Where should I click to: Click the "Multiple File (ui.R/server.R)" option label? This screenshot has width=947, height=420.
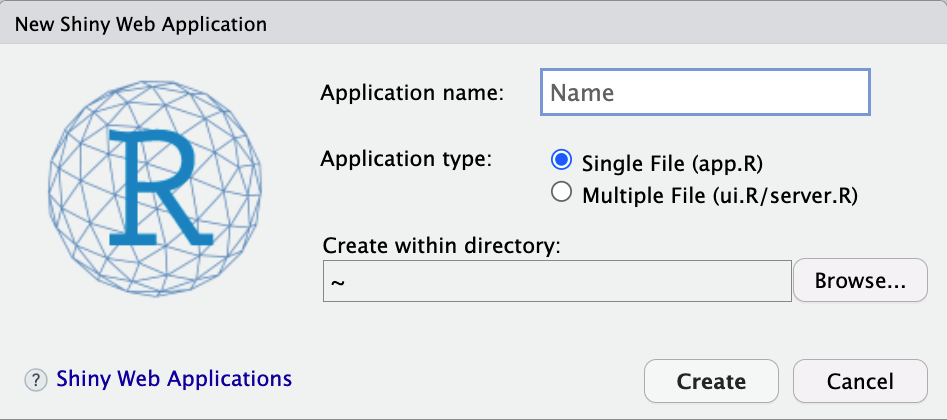(x=720, y=196)
